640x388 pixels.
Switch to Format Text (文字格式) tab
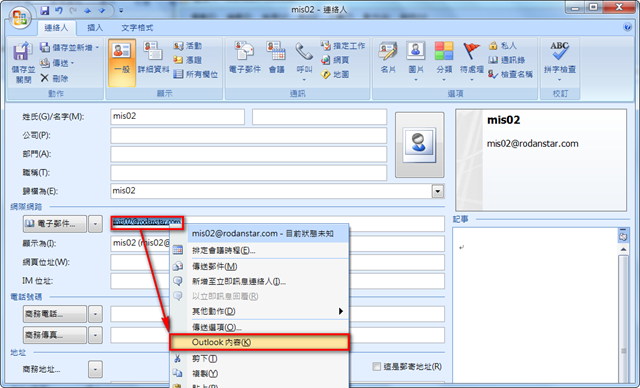137,28
